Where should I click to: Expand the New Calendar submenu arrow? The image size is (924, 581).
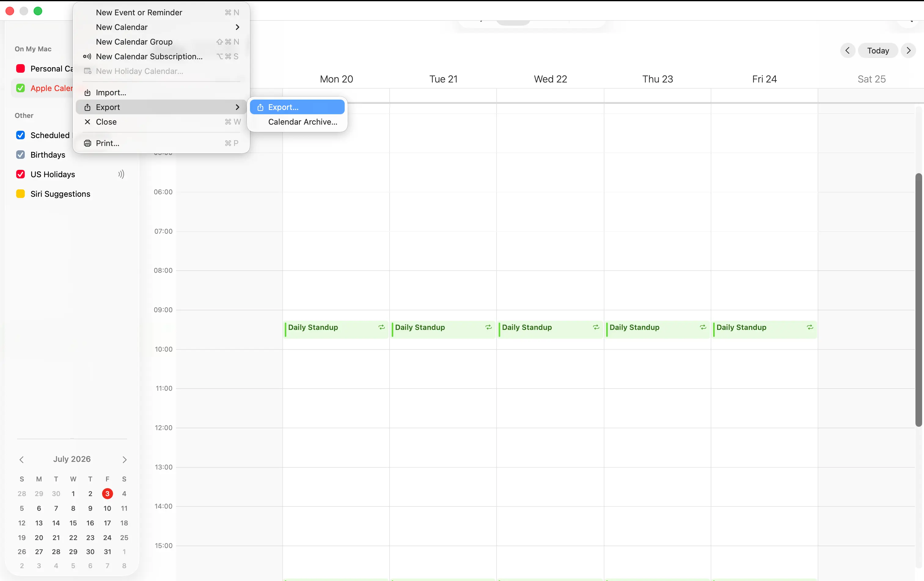(x=237, y=27)
